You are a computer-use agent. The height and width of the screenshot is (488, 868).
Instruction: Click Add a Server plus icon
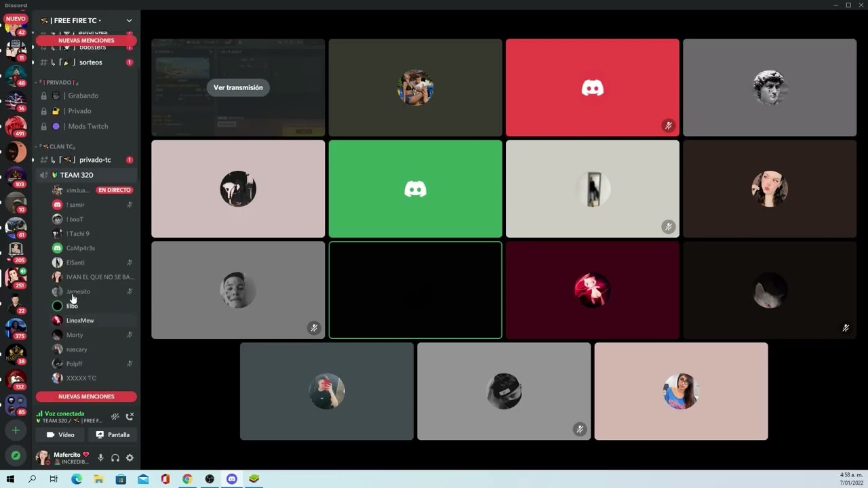[x=16, y=430]
